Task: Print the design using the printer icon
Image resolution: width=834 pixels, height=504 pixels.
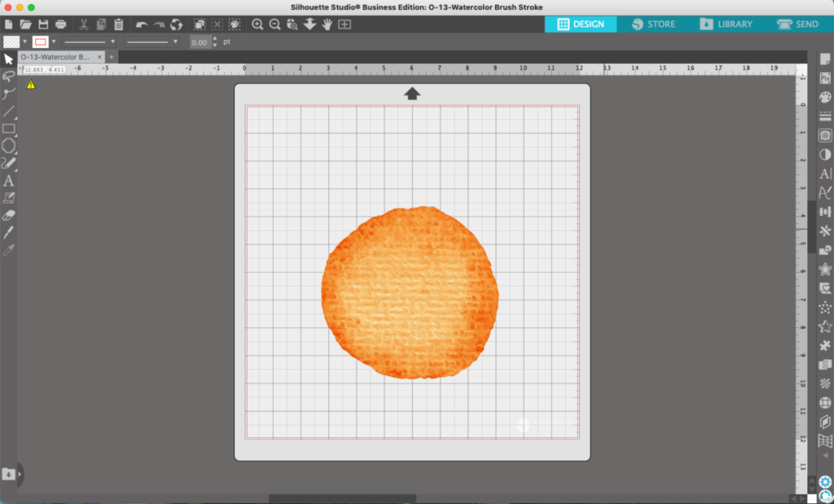Action: [x=60, y=24]
